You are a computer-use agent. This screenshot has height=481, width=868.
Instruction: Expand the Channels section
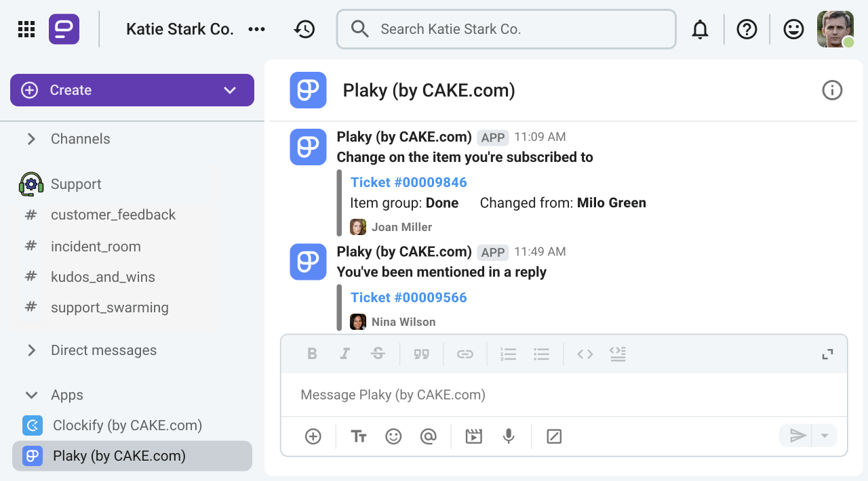point(31,138)
